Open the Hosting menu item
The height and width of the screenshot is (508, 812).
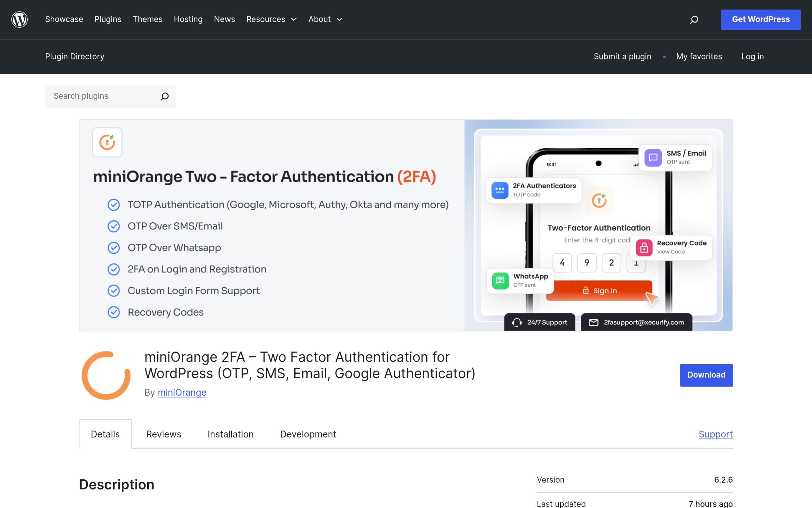[x=188, y=19]
